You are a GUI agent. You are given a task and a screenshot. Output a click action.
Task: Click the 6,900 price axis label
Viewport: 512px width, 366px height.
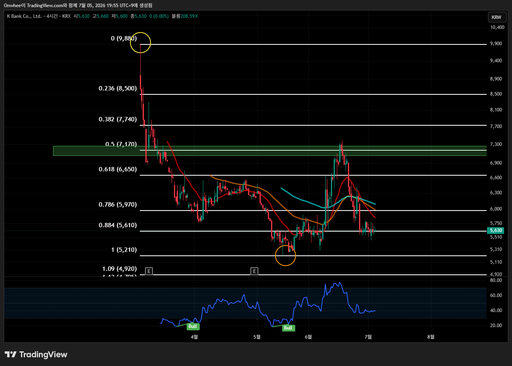click(x=496, y=163)
